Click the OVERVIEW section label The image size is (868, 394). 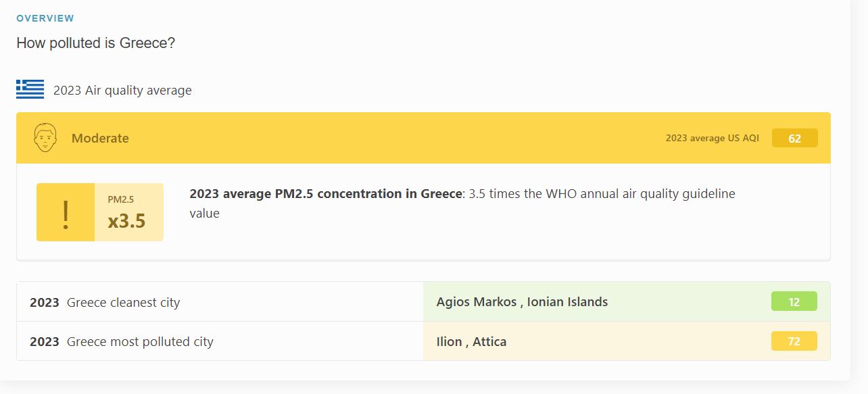[45, 18]
